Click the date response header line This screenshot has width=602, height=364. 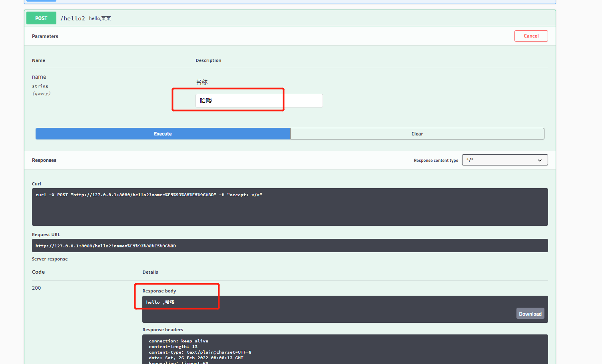click(x=196, y=358)
